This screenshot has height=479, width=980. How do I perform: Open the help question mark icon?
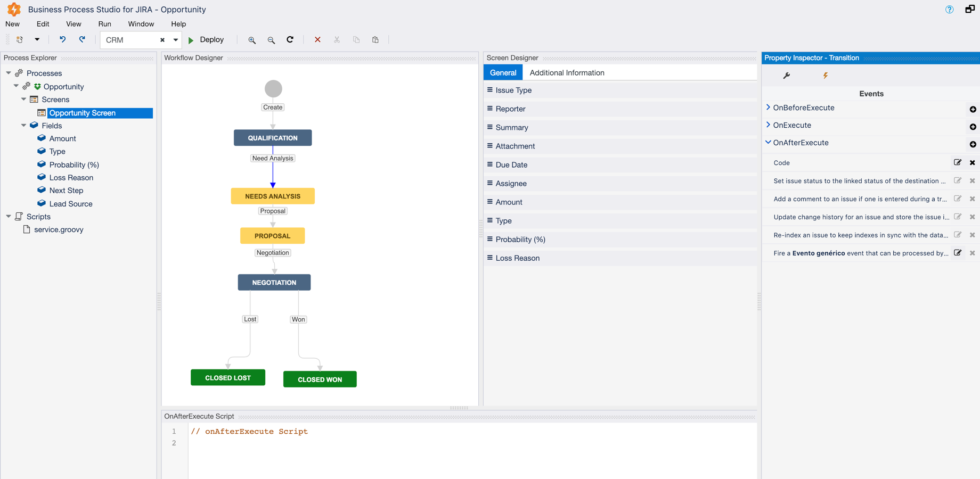coord(950,9)
